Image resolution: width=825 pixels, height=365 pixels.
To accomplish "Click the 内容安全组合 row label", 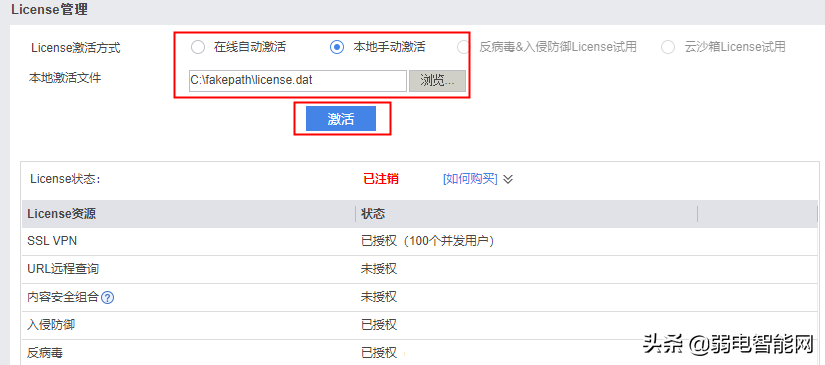I will (x=63, y=297).
